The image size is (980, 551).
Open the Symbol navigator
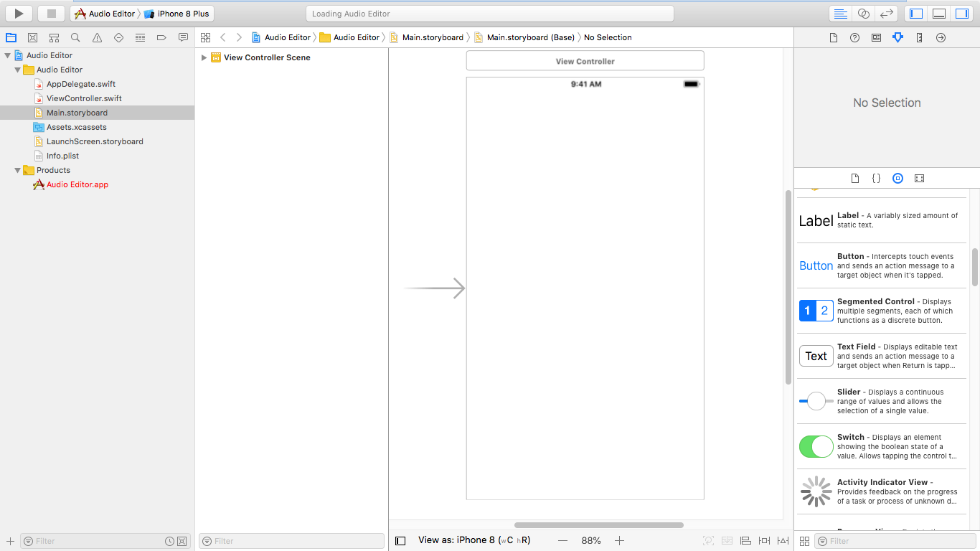pyautogui.click(x=54, y=37)
